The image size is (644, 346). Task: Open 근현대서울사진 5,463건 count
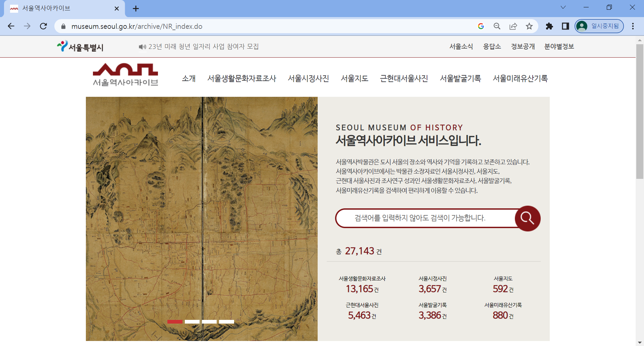362,311
